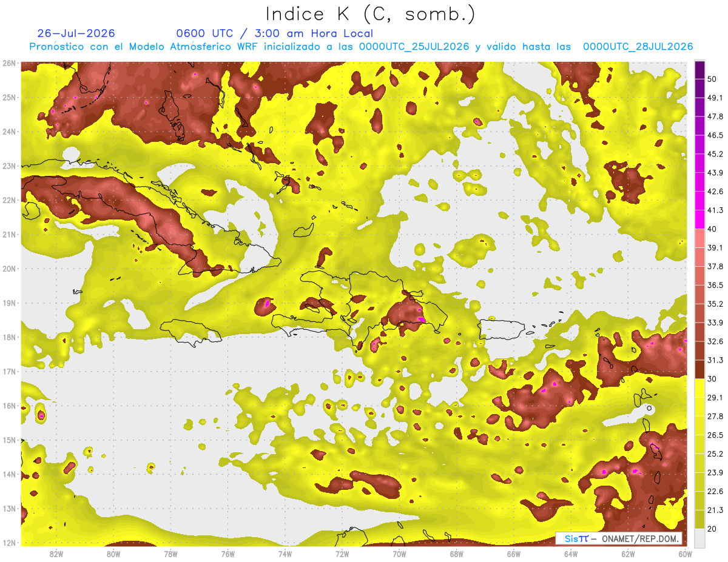Click the chart title 'Indice K (C, somb.)'
This screenshot has height=562, width=728.
click(x=370, y=14)
